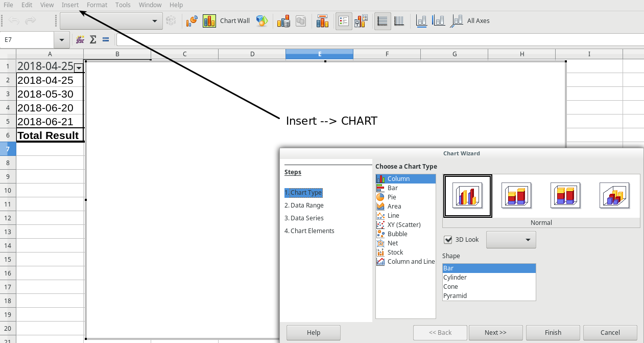Image resolution: width=644 pixels, height=343 pixels.
Task: Open the 3D View toolbar icon
Action: (x=262, y=21)
